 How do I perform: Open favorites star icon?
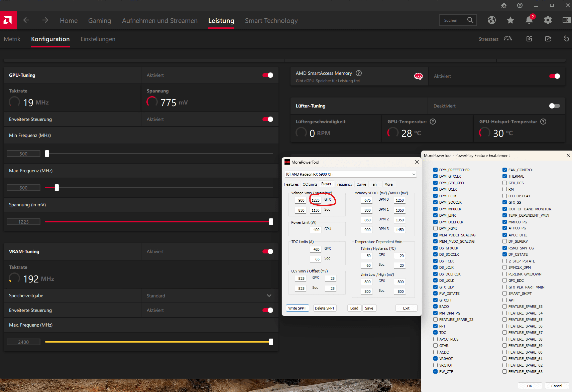[x=510, y=20]
